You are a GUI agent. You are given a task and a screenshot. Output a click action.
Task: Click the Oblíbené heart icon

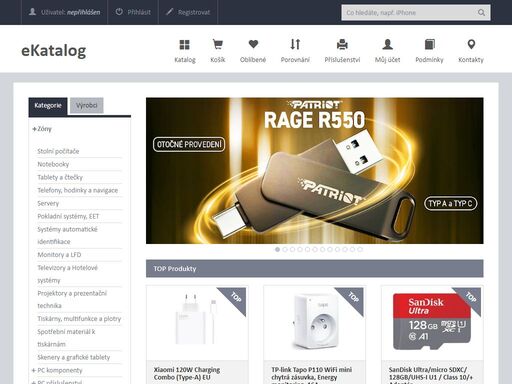click(253, 44)
